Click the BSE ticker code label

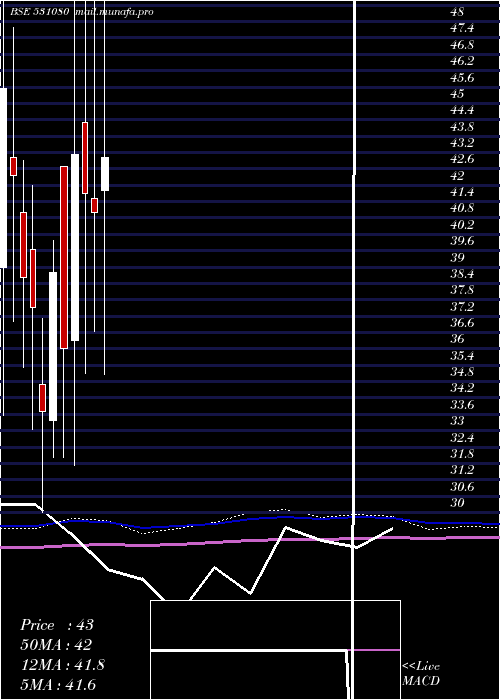pos(40,12)
